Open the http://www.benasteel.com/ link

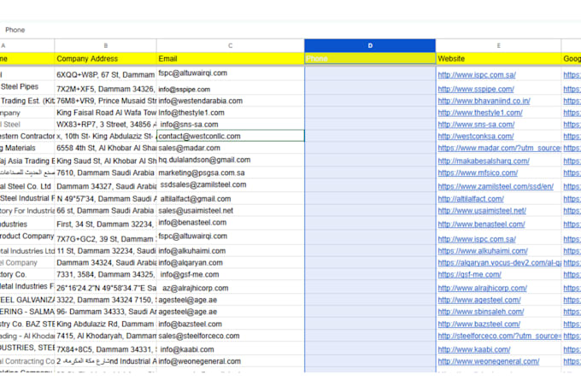click(x=481, y=225)
